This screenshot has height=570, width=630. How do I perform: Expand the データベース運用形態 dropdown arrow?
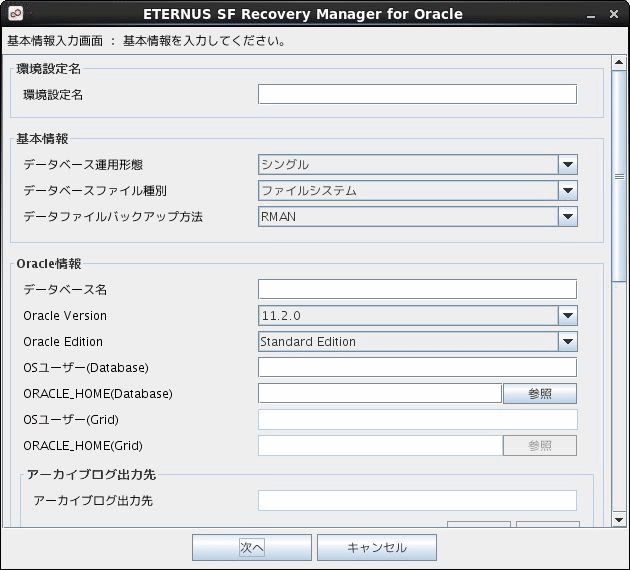pyautogui.click(x=568, y=165)
